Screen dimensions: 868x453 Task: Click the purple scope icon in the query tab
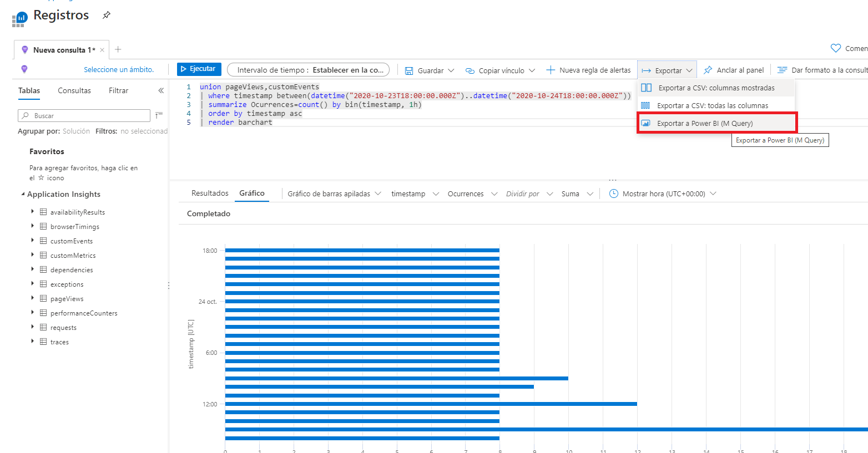point(24,49)
